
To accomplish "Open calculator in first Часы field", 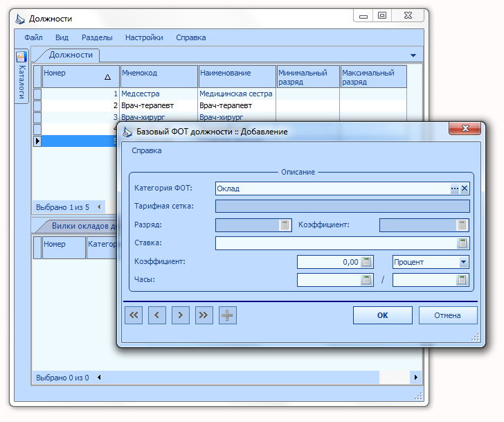I will (366, 280).
